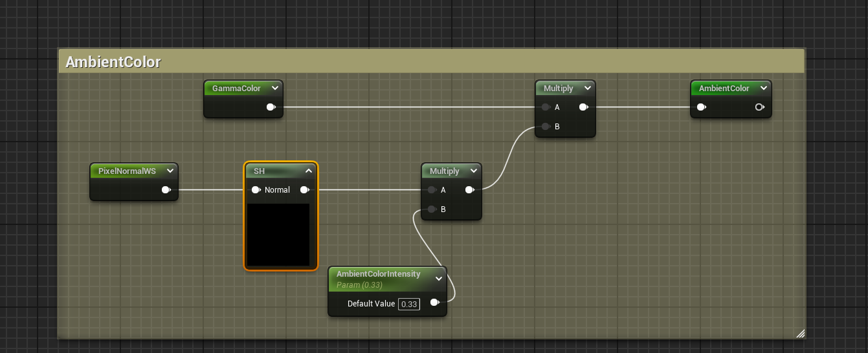Click AmbientColorIntensity output pin

point(435,303)
